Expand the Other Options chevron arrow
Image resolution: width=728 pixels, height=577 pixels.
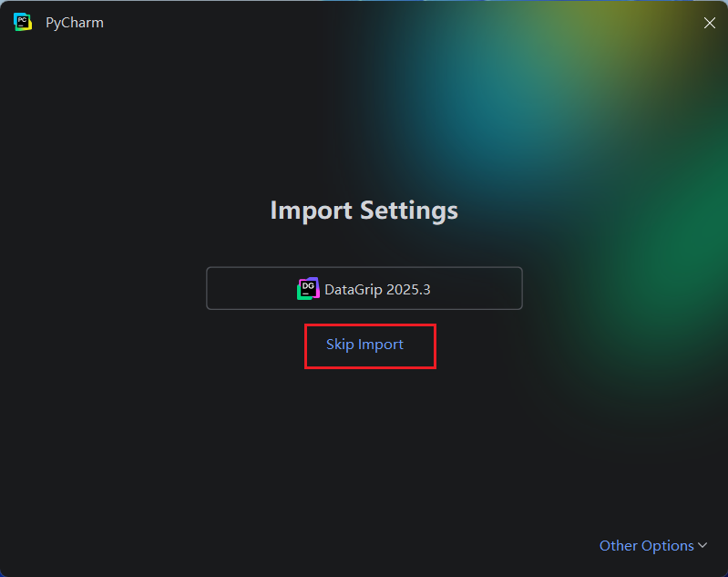click(x=702, y=545)
